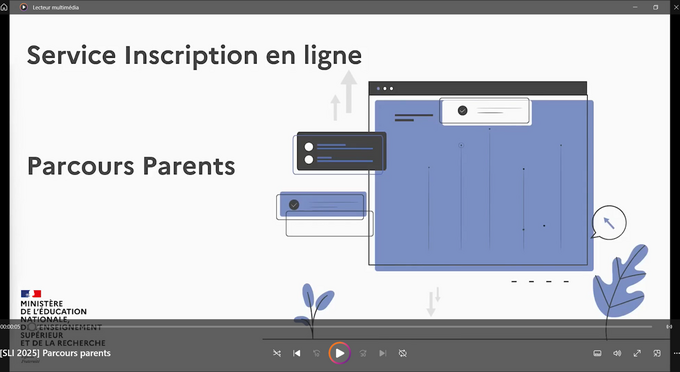Viewport: 680px width, 372px height.
Task: Start playback with the Play button
Action: (340, 353)
